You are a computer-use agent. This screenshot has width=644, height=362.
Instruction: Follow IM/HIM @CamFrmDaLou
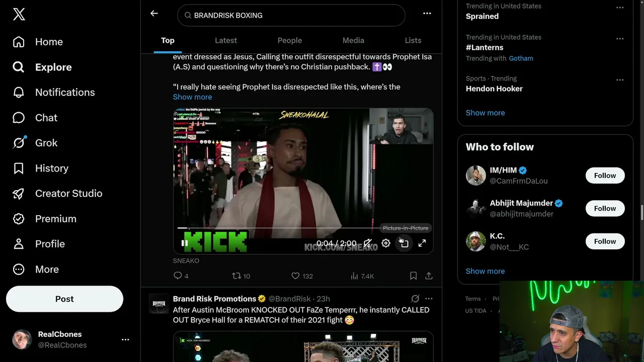605,175
